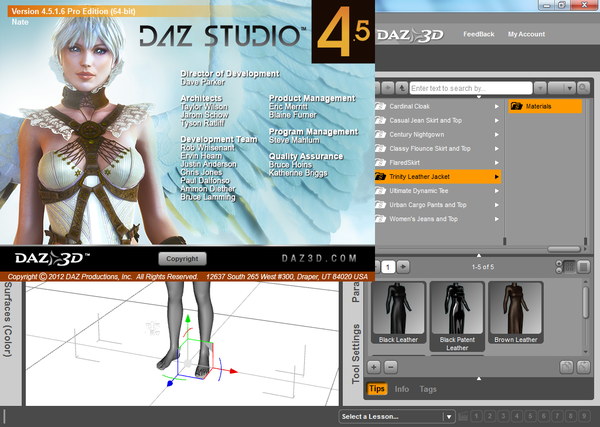Open the filter combo box beside search
The width and height of the screenshot is (600, 427).
point(562,88)
